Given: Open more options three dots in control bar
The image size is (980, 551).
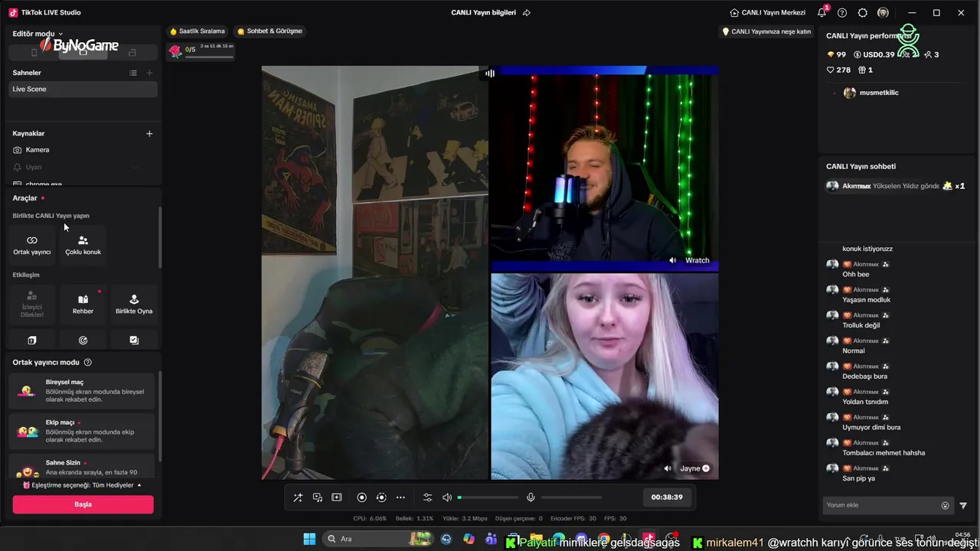Looking at the screenshot, I should tap(400, 497).
